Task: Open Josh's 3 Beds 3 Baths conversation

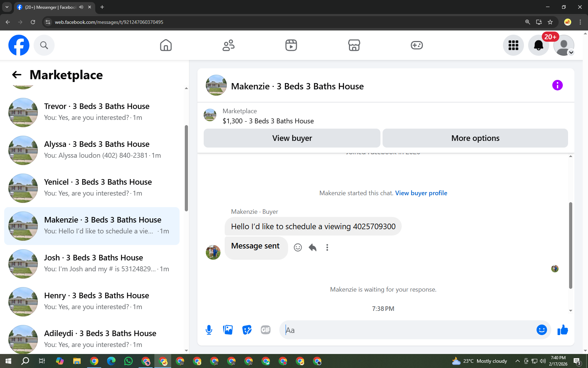Action: click(92, 264)
